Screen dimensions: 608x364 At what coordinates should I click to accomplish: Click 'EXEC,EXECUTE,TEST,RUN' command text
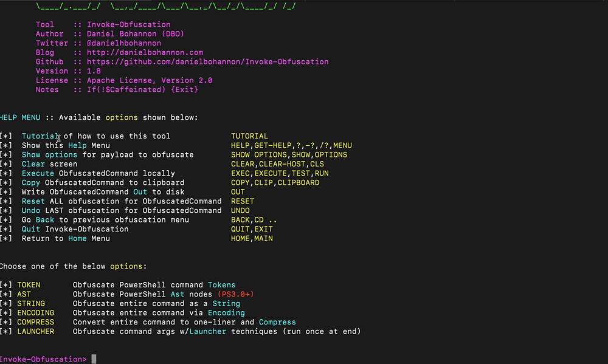(x=280, y=173)
